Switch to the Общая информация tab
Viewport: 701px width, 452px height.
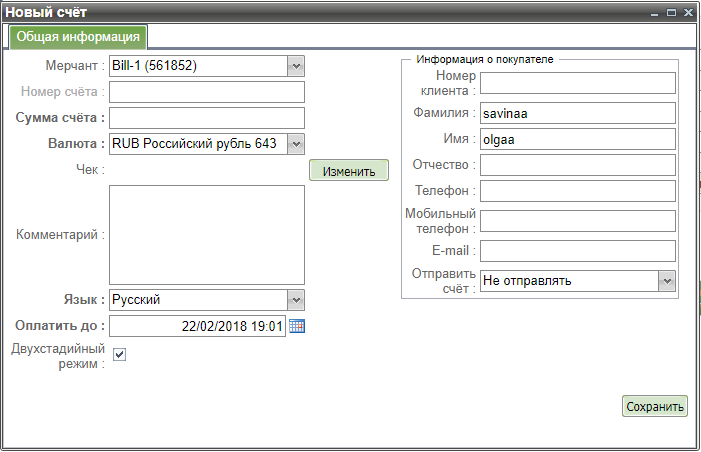(78, 37)
